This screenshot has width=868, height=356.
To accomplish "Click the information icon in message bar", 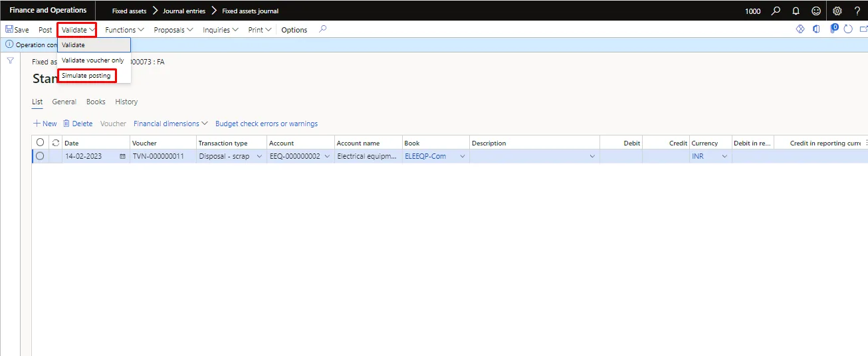I will [x=9, y=45].
